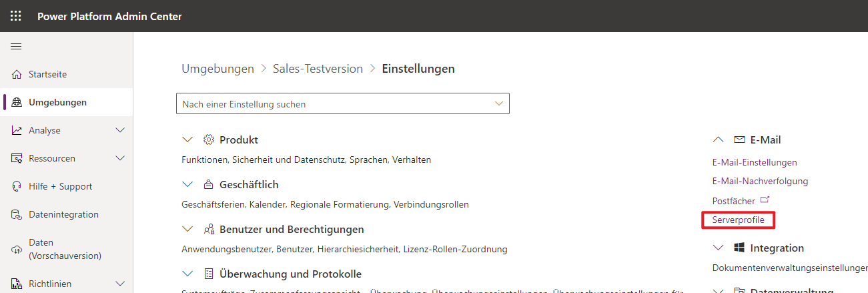Viewport: 868px width, 293px height.
Task: Click the Hilfe + Support headset icon
Action: [17, 186]
